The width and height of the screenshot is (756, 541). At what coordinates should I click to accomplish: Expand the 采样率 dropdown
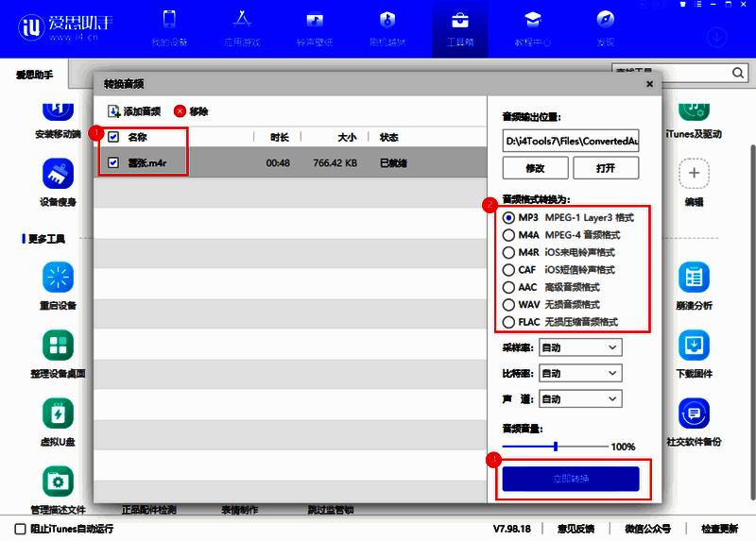click(580, 348)
